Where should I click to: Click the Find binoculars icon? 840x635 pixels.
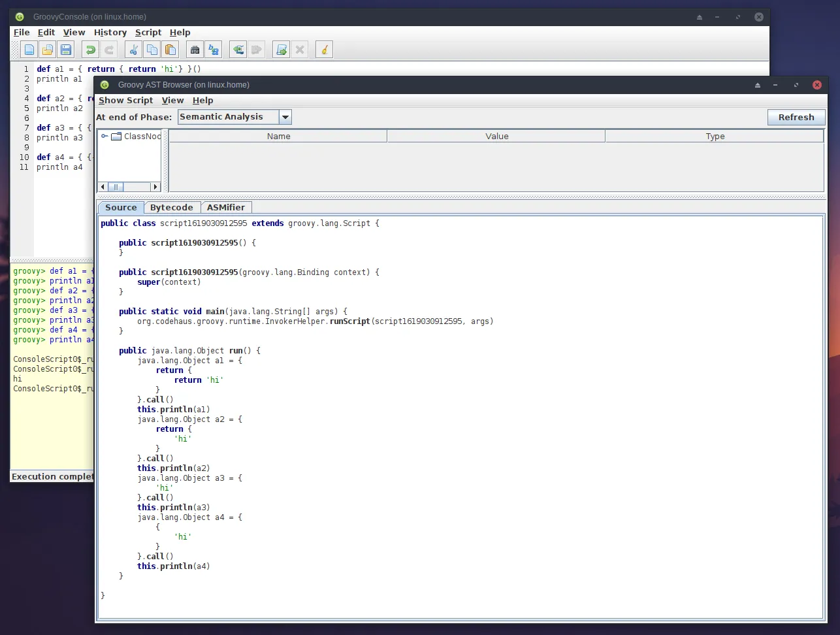pos(195,50)
